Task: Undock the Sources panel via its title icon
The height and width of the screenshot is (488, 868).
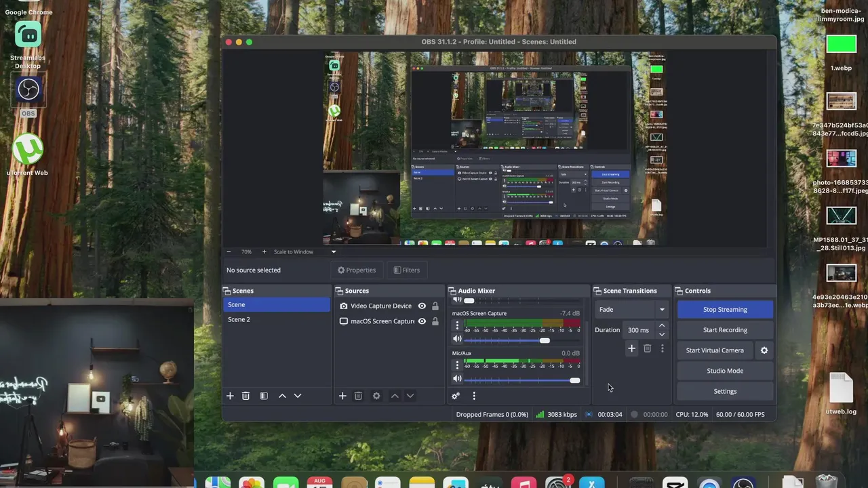Action: pos(339,291)
